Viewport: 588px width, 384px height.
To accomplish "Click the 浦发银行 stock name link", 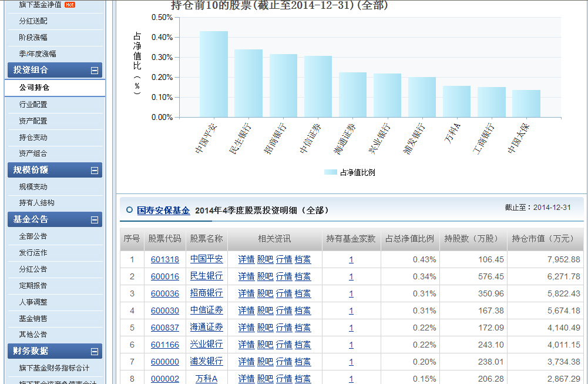I will (207, 362).
